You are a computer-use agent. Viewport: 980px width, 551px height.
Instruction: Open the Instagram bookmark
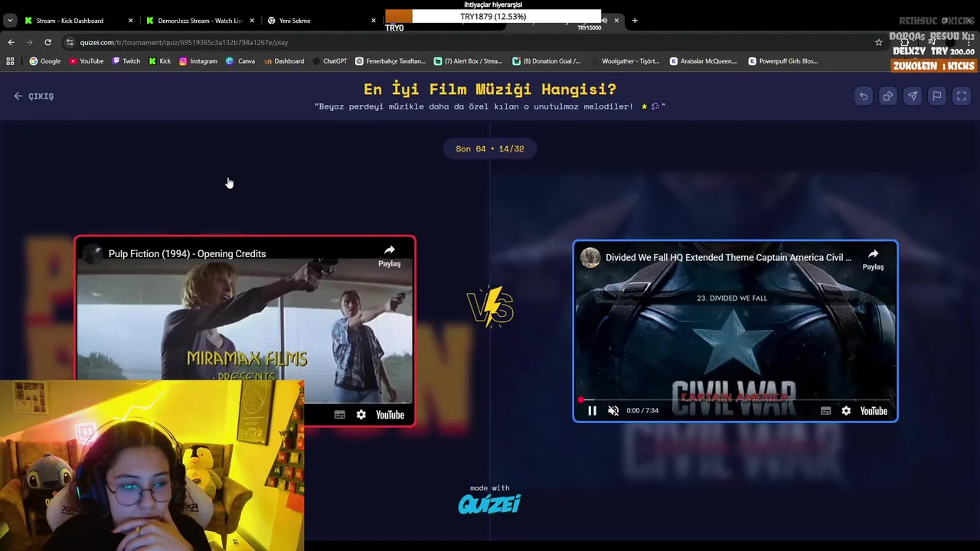point(198,61)
